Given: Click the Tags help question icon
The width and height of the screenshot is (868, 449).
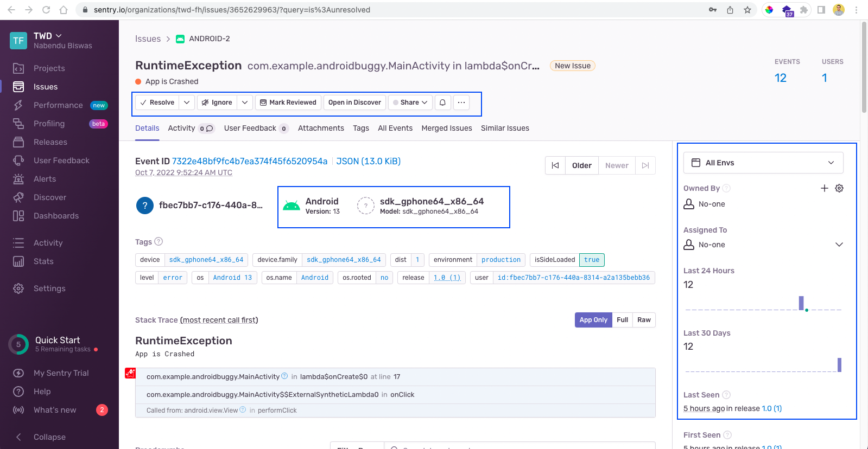Looking at the screenshot, I should (159, 241).
